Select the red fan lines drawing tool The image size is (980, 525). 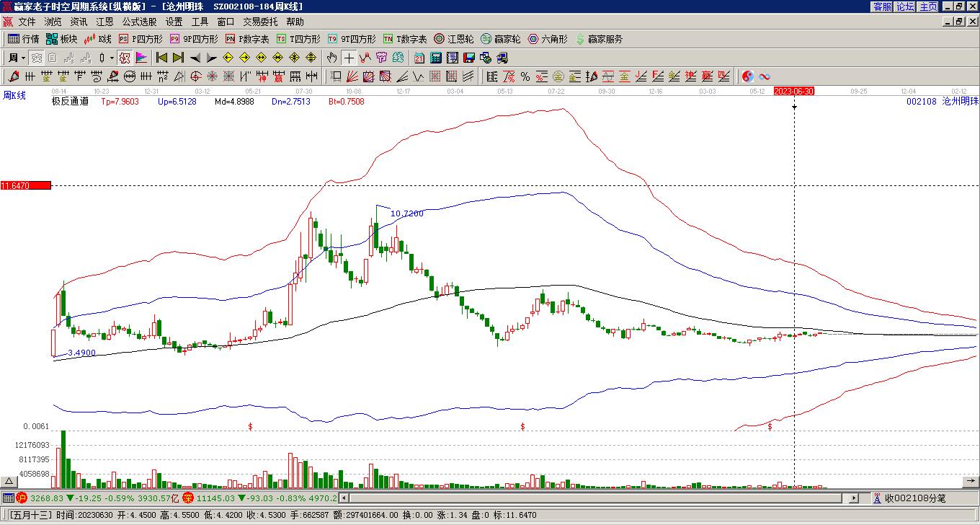tap(352, 76)
